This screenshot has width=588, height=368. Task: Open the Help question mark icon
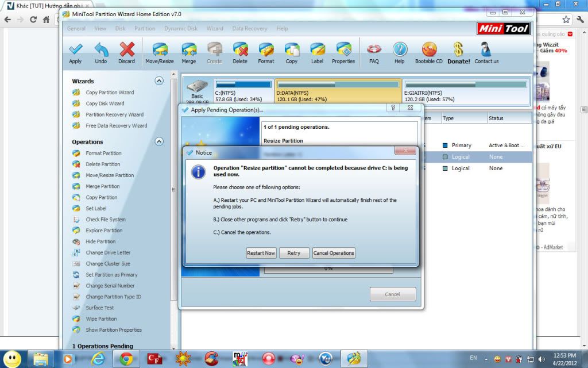400,49
